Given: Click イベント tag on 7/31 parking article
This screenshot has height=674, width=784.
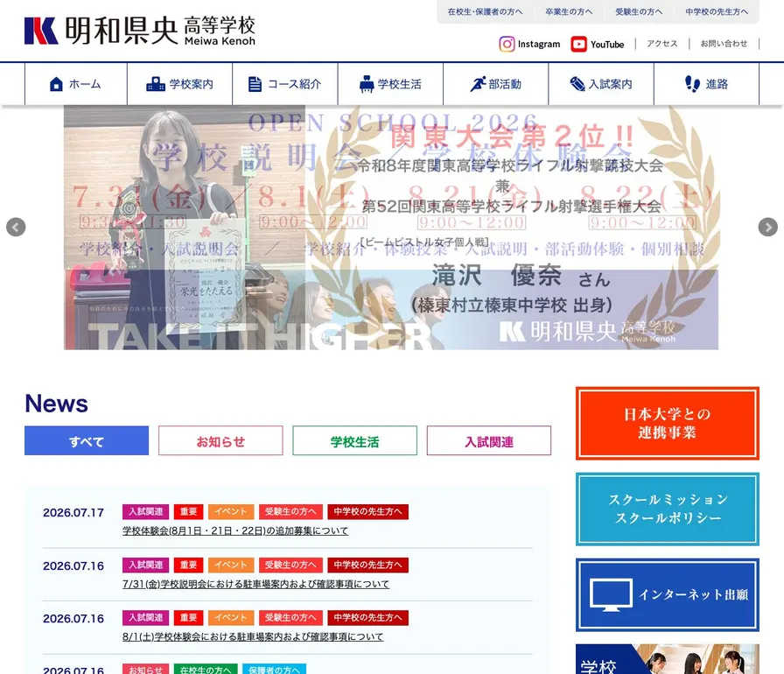Looking at the screenshot, I should (231, 565).
